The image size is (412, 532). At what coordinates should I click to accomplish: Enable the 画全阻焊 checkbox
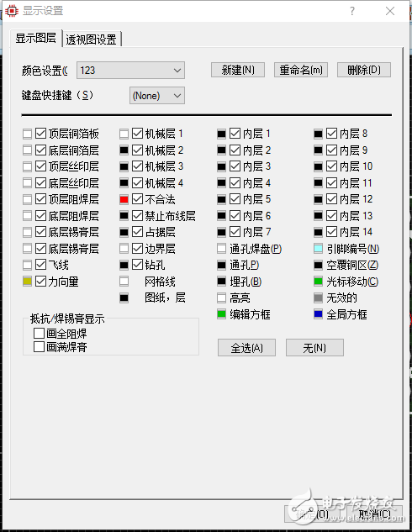click(39, 333)
